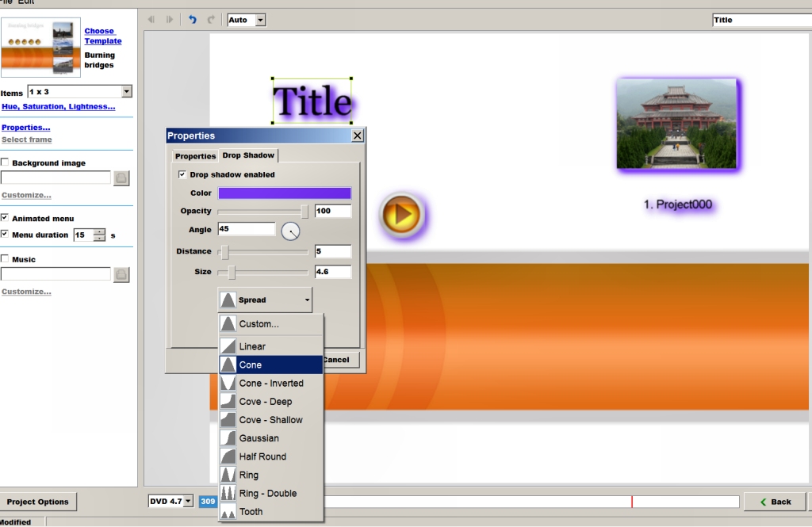The image size is (812, 527).
Task: Open the Items 1 x 3 dropdown
Action: point(127,92)
